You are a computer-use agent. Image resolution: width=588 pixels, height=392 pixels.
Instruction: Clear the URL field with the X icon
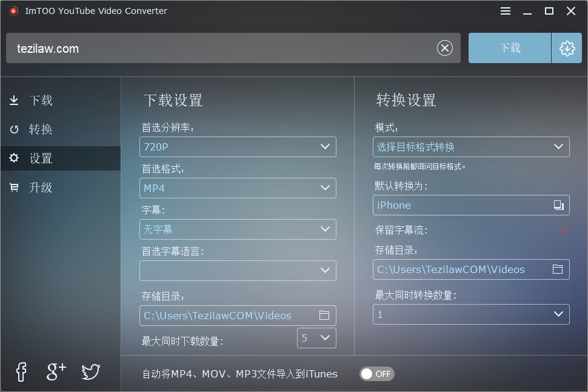click(445, 49)
